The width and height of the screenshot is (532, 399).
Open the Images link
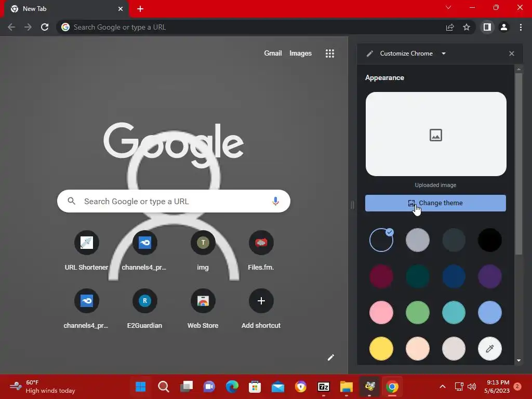[300, 54]
